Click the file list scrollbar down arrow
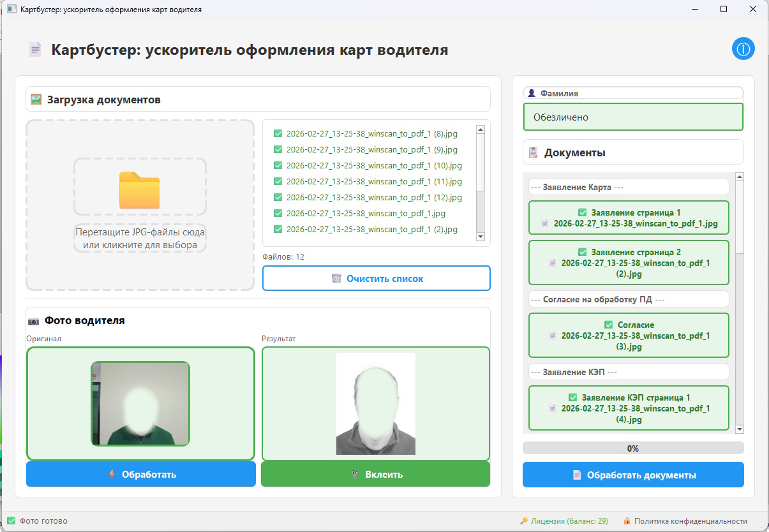The image size is (769, 532). click(481, 237)
